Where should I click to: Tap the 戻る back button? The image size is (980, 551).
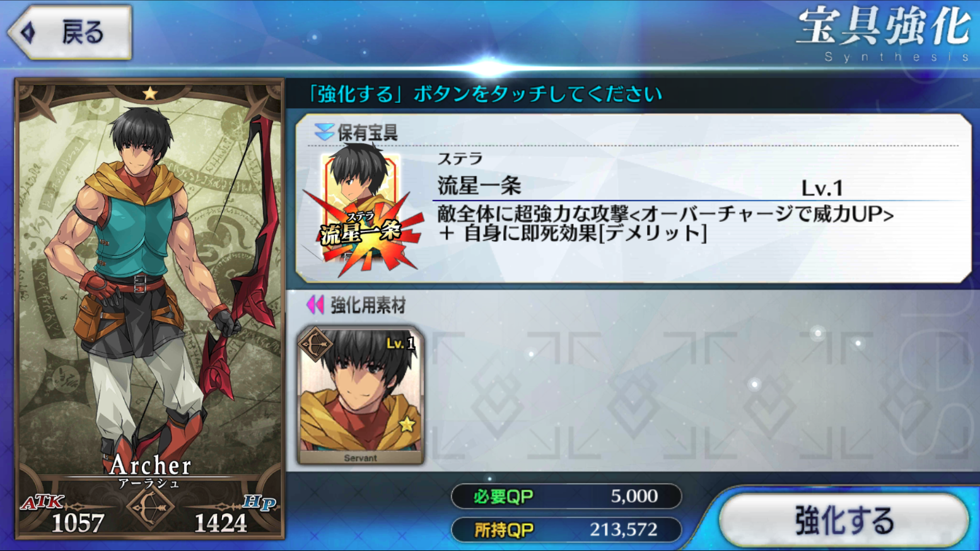pos(70,32)
